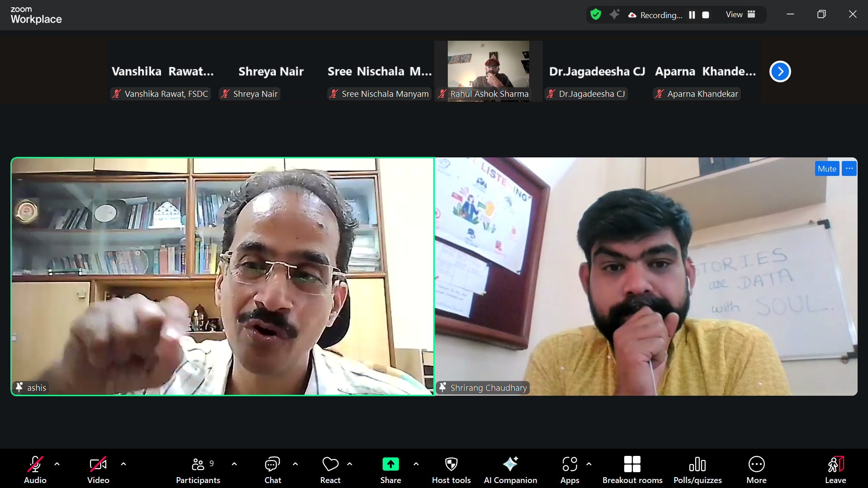
Task: Mute Shrirang Chaudhary with Mute button
Action: (826, 169)
